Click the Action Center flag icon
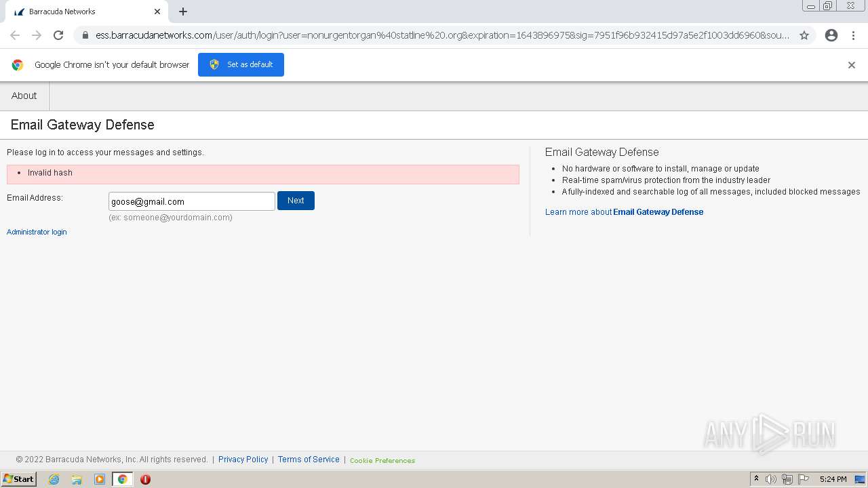Screen dimensions: 868x488 [804, 479]
